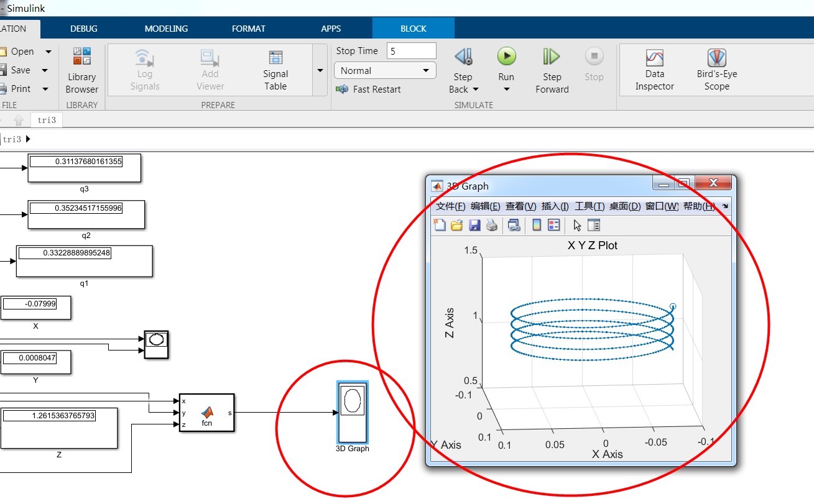Click Save Figure icon in 3D Graph toolbar

tap(474, 225)
